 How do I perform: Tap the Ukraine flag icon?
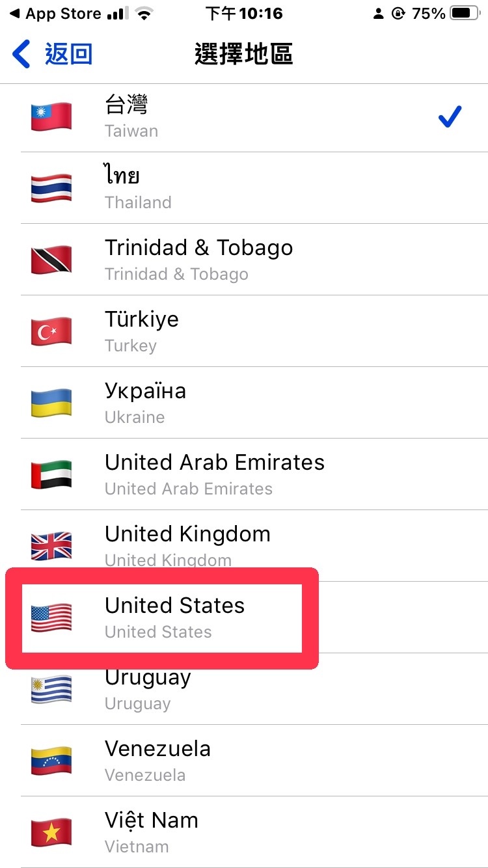point(51,403)
